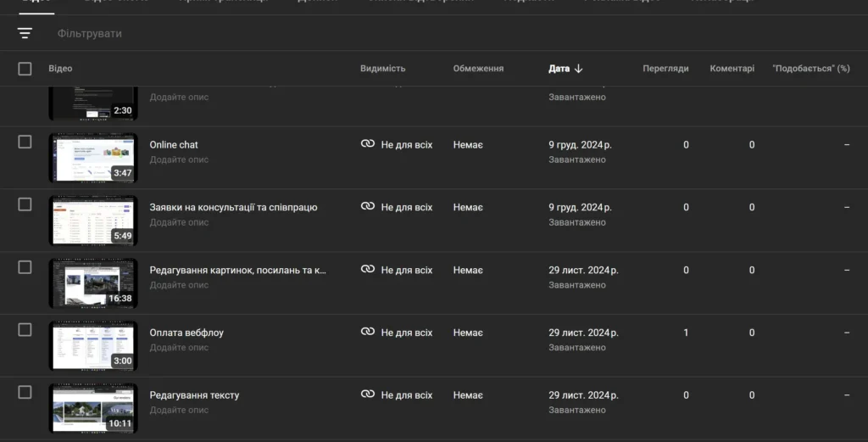Click link icon for Заявки на консультації video
This screenshot has width=868, height=442.
(368, 207)
